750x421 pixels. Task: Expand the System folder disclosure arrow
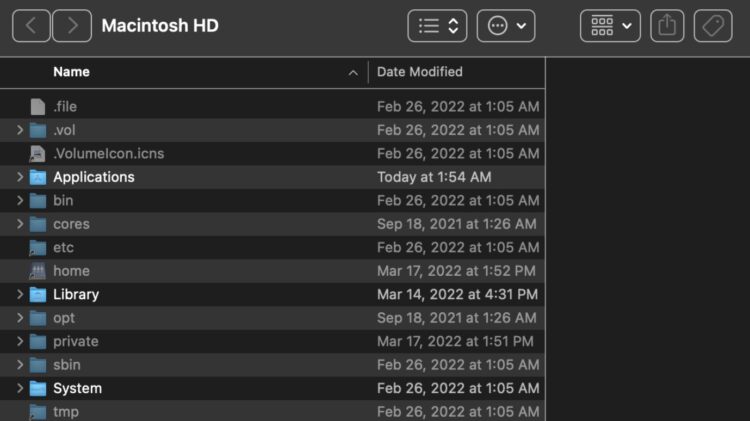tap(20, 389)
